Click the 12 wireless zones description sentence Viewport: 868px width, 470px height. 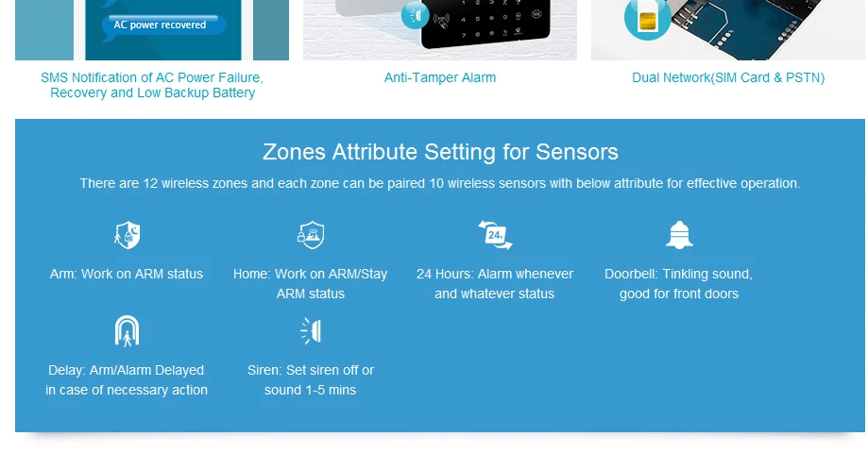tap(440, 184)
